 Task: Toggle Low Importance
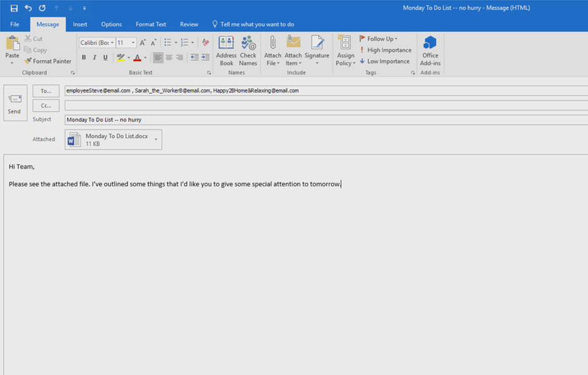coord(384,61)
